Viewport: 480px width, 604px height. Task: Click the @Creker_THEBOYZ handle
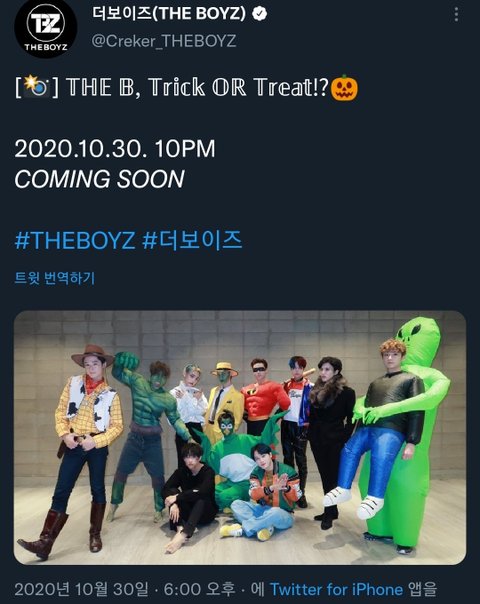point(164,41)
